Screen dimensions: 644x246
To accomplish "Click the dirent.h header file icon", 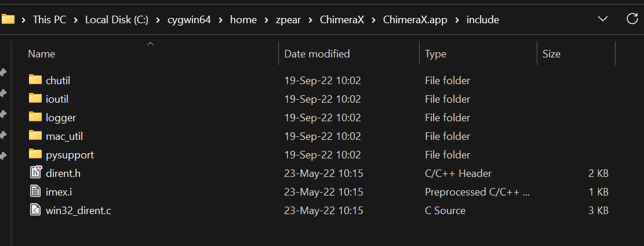I will pos(36,173).
